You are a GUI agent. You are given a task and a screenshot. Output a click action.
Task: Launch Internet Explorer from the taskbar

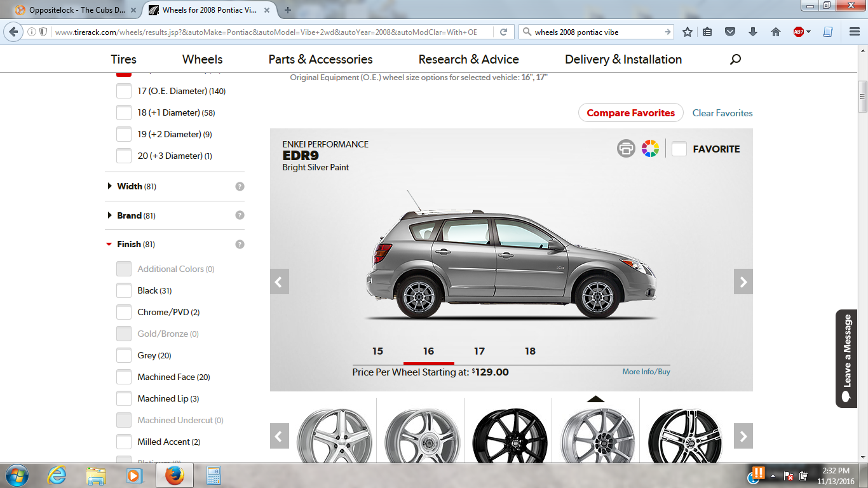click(57, 475)
